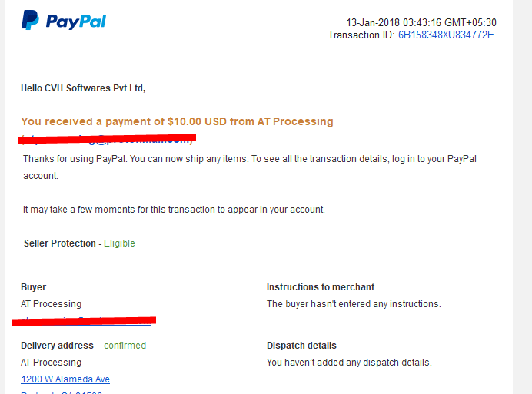Open transaction ID 6B158348XU834772E link
This screenshot has height=394, width=532.
point(446,35)
